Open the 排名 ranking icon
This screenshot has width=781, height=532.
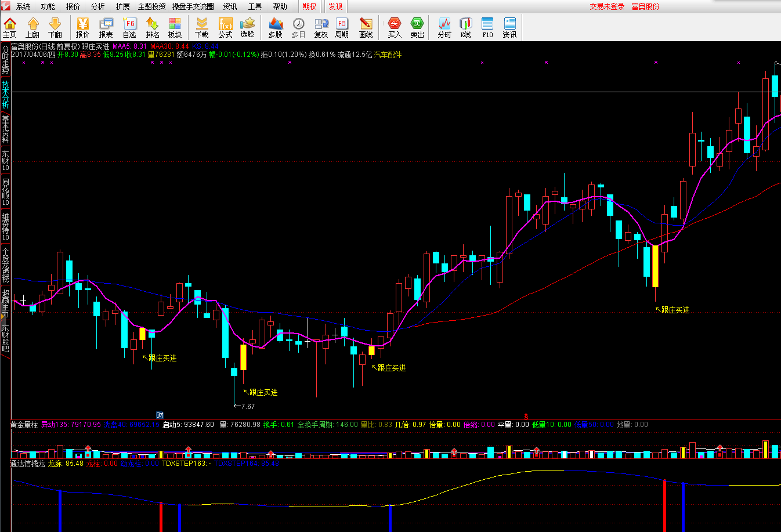pyautogui.click(x=153, y=27)
